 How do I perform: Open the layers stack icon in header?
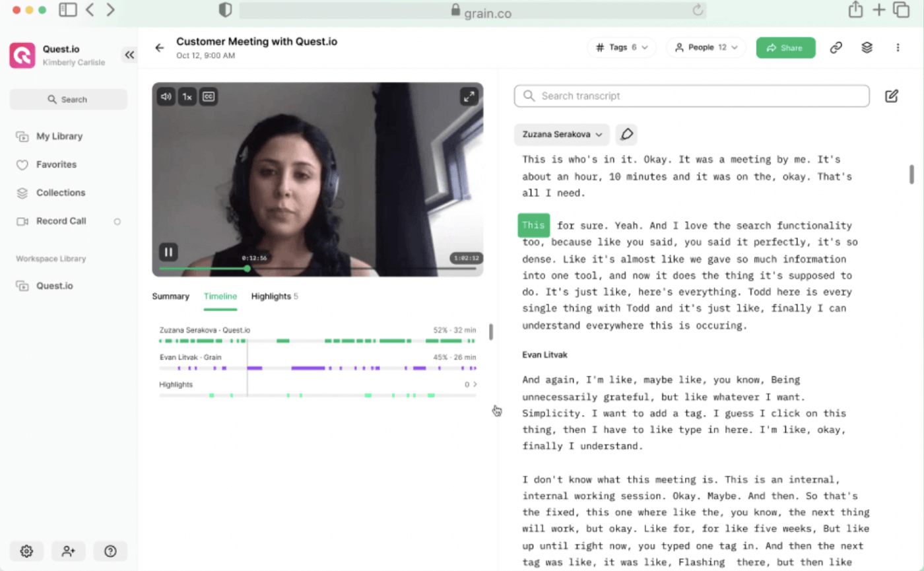867,48
